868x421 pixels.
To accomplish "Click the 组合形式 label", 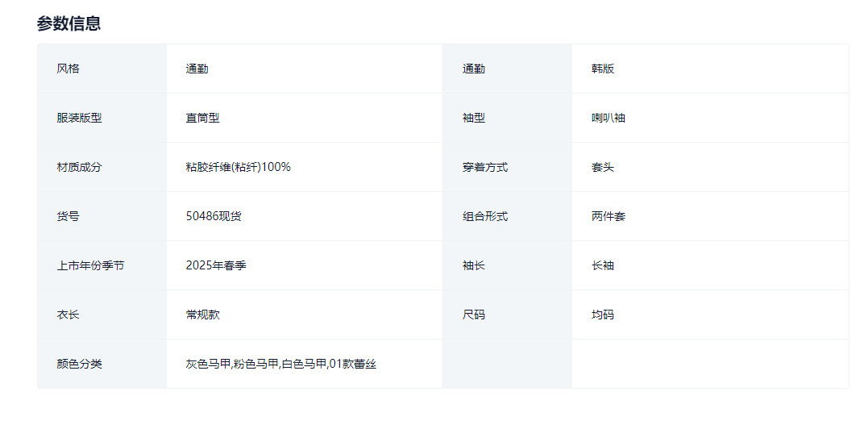I will pyautogui.click(x=485, y=217).
